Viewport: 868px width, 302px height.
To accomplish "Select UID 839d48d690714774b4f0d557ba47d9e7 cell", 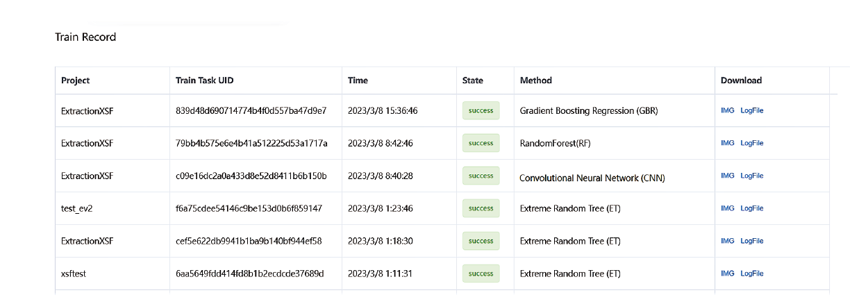I will [251, 110].
